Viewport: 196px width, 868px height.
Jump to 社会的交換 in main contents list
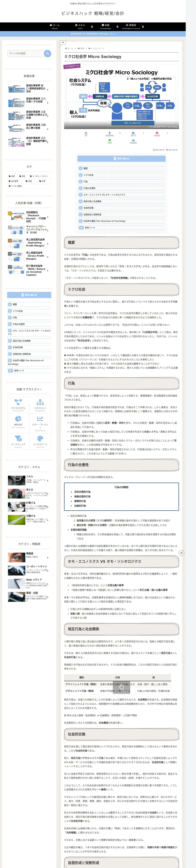pos(89,208)
